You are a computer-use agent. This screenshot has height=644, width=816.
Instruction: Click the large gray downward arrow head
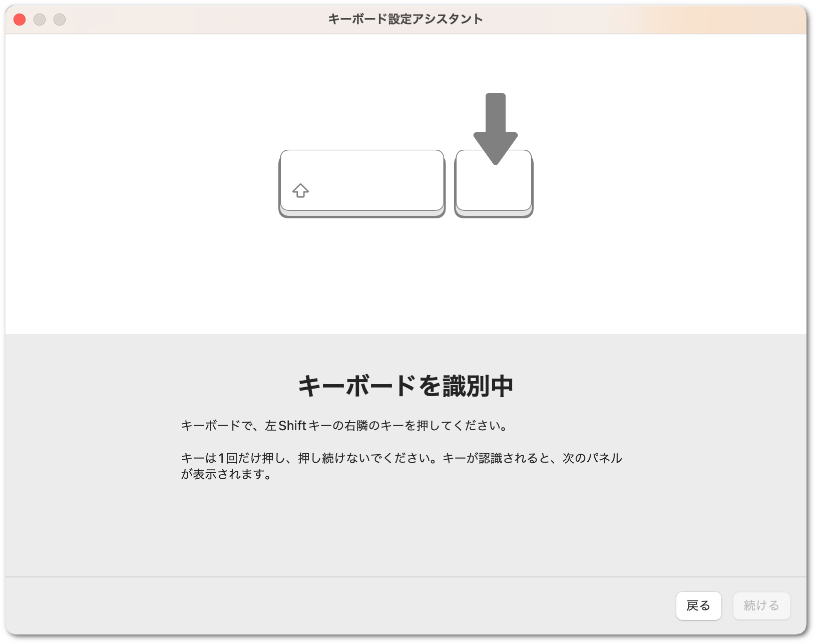click(x=495, y=148)
